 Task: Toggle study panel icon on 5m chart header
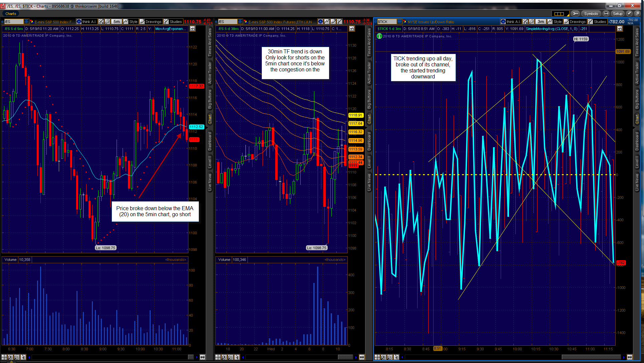tap(192, 29)
